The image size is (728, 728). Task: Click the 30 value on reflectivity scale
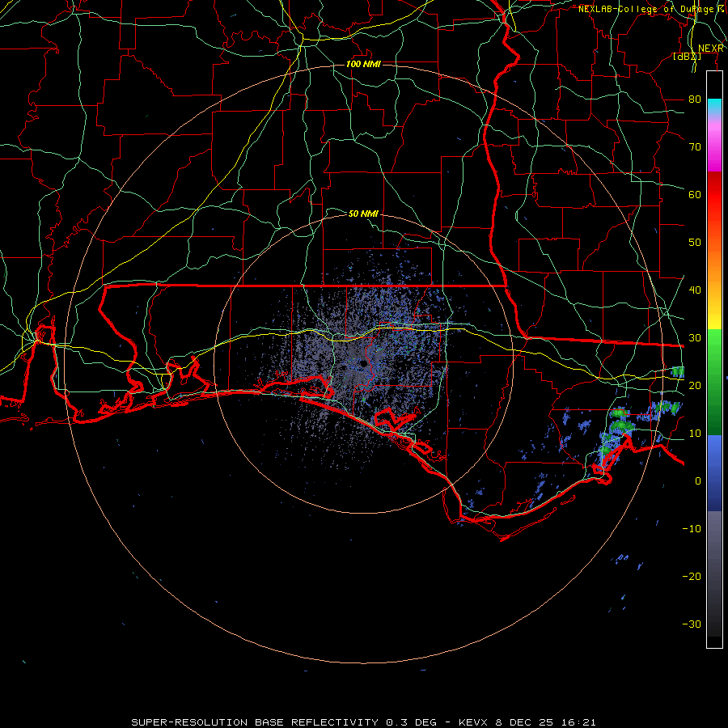pyautogui.click(x=695, y=338)
